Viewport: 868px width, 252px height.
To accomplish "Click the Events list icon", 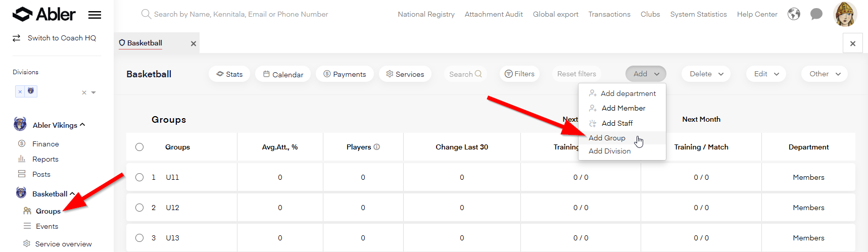I will coord(27,226).
